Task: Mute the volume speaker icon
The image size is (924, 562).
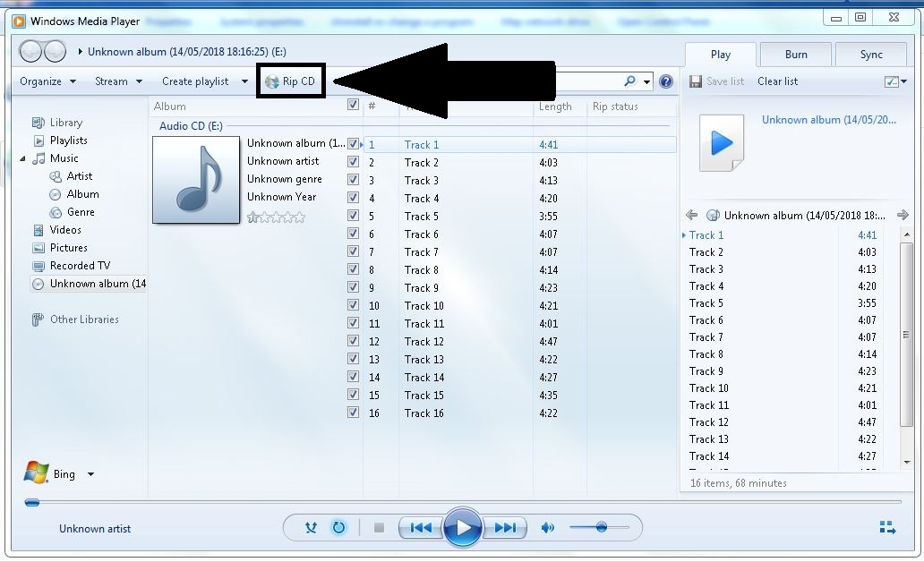Action: click(x=547, y=527)
